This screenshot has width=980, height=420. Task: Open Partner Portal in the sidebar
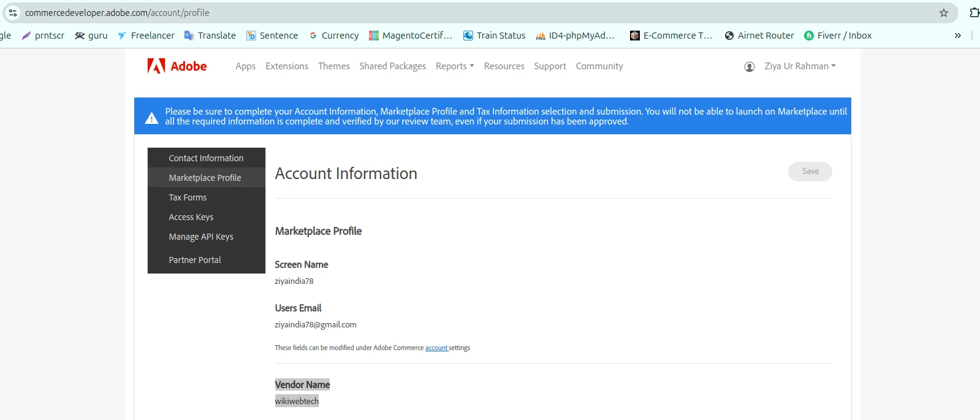tap(207, 260)
